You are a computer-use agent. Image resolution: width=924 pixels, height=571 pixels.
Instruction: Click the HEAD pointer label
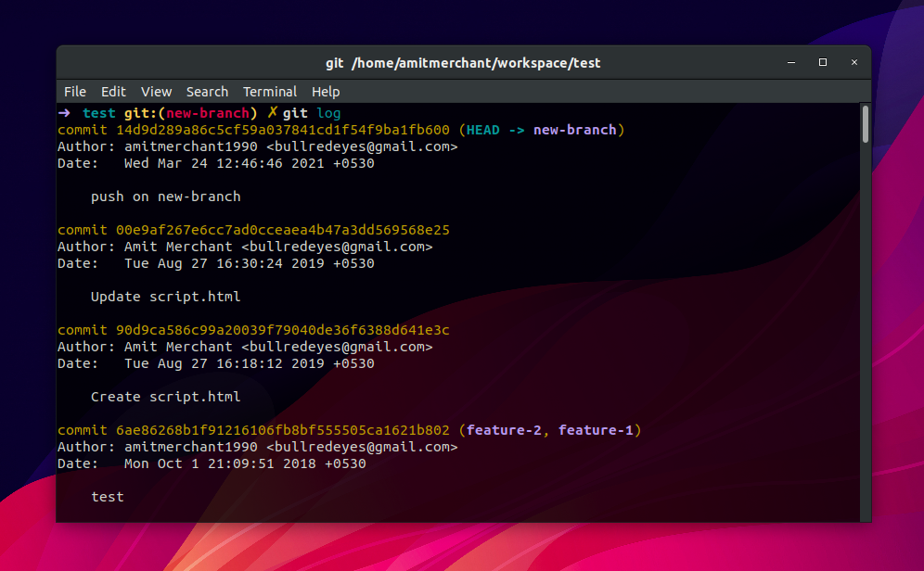[482, 130]
